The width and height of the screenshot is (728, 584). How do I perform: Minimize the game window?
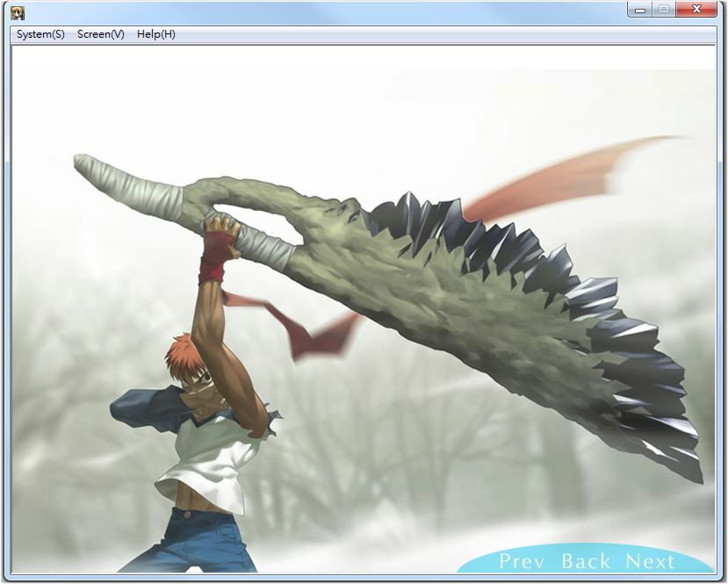640,10
